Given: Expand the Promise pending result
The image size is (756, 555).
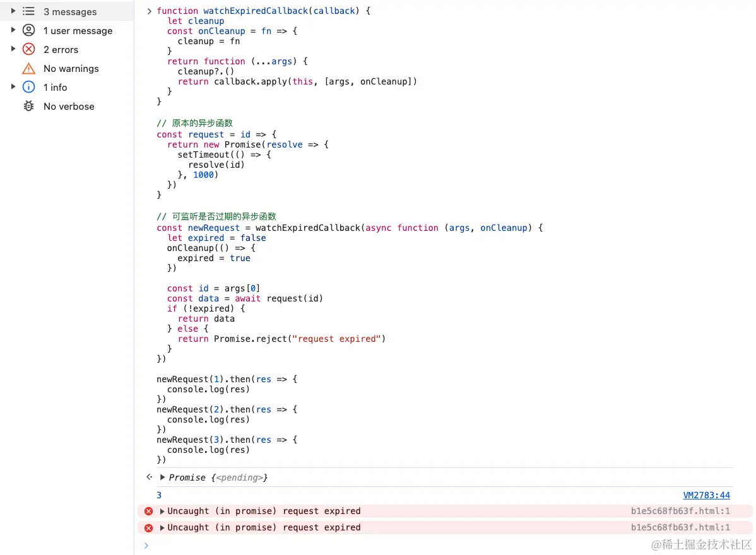Looking at the screenshot, I should tap(162, 477).
